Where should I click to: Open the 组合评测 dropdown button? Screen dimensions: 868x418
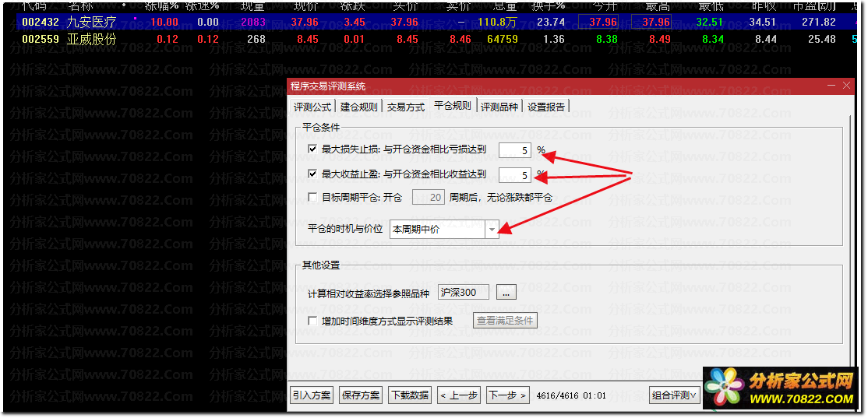tap(675, 395)
